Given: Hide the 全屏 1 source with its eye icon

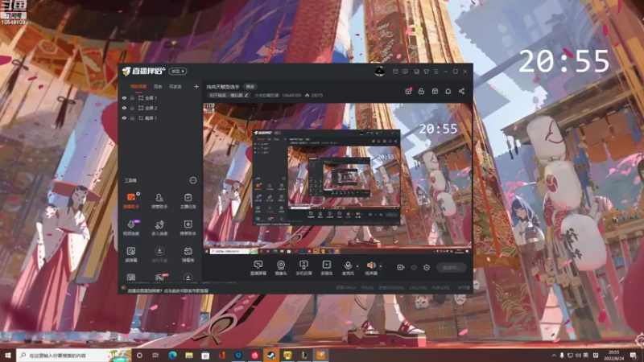Looking at the screenshot, I should [x=124, y=98].
